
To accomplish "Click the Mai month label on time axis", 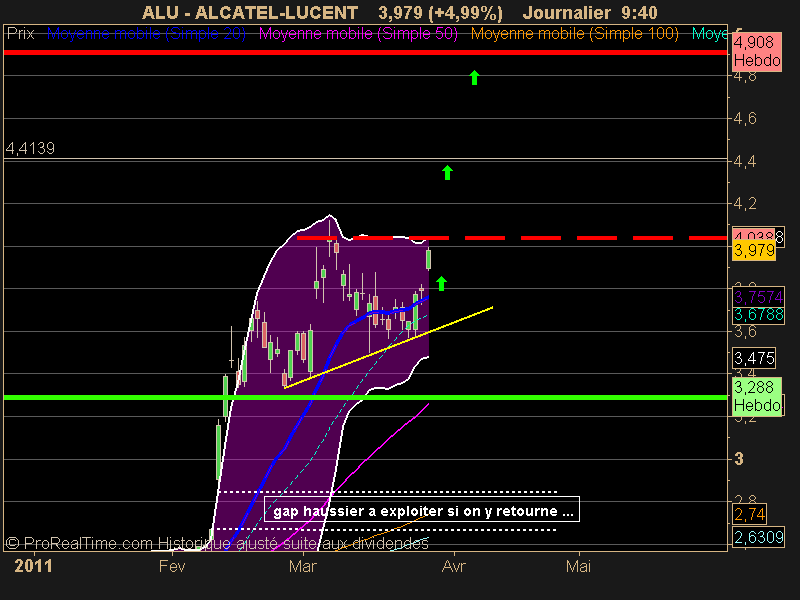I will (579, 566).
